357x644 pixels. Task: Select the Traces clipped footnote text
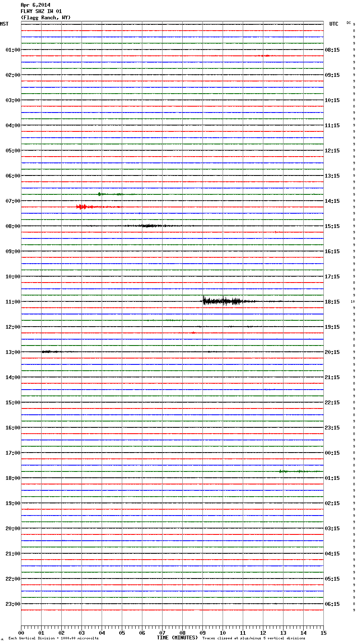(x=254, y=639)
